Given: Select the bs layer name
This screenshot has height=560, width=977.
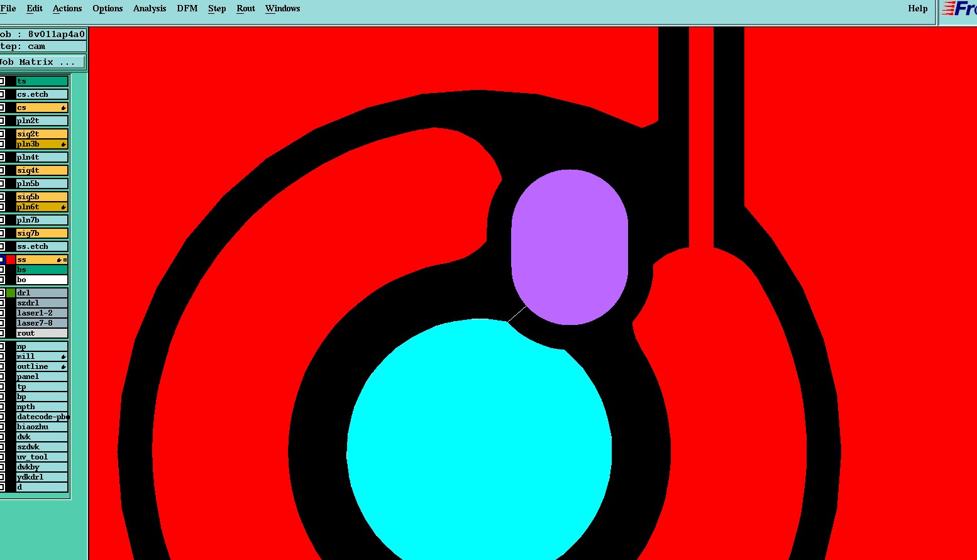Looking at the screenshot, I should (x=41, y=270).
